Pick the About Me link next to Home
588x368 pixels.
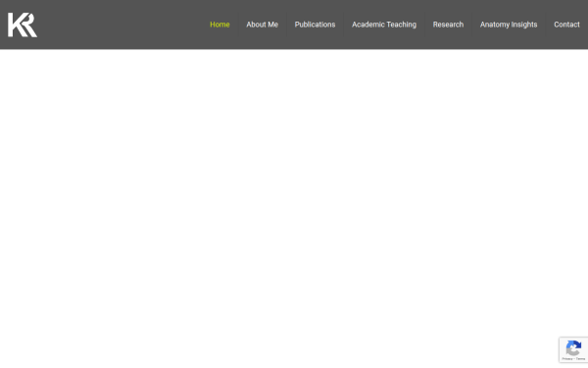pyautogui.click(x=262, y=25)
